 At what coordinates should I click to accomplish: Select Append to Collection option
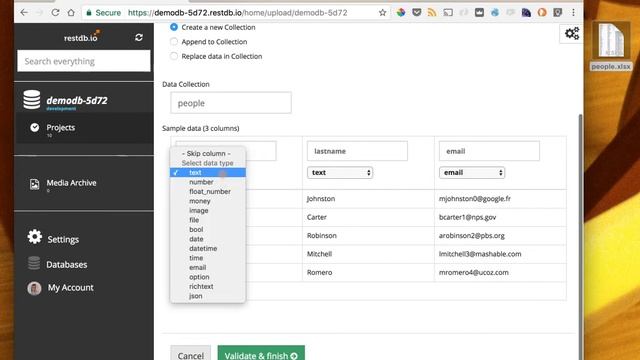[173, 42]
